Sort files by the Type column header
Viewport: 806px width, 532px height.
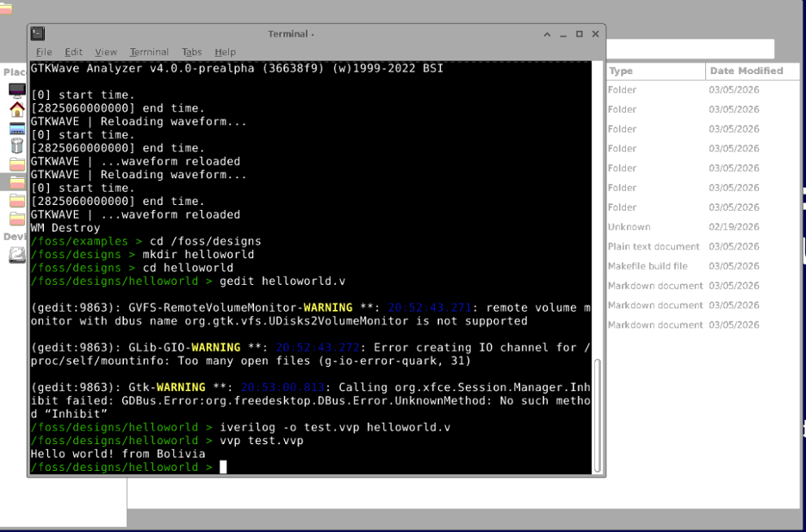click(654, 71)
